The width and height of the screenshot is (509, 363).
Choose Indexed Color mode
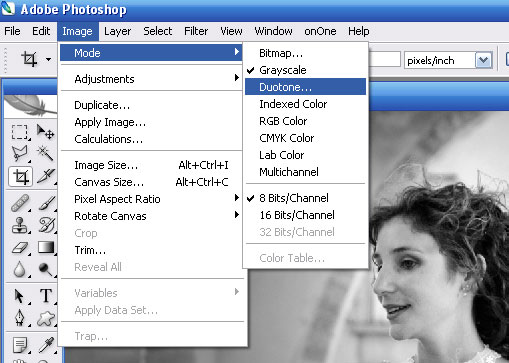click(305, 104)
